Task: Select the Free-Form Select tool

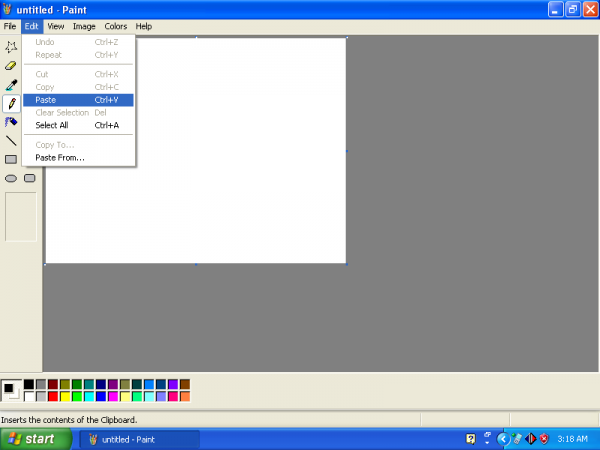Action: [11, 47]
